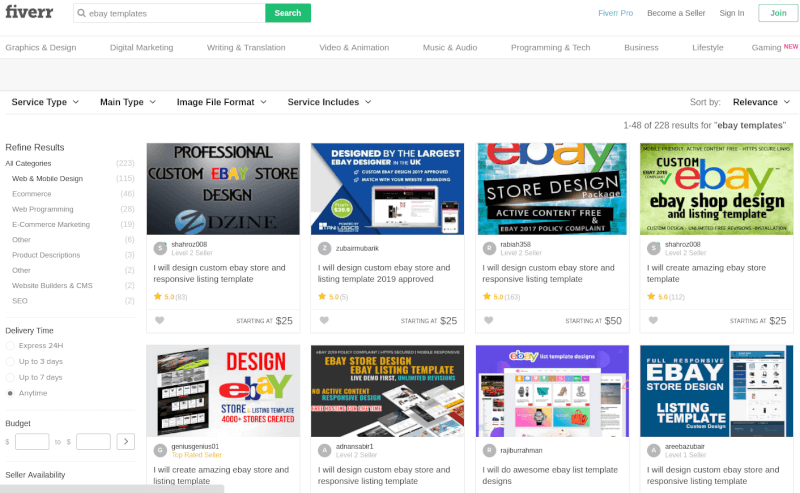Click Become a Seller link
This screenshot has width=800, height=493.
click(x=676, y=13)
